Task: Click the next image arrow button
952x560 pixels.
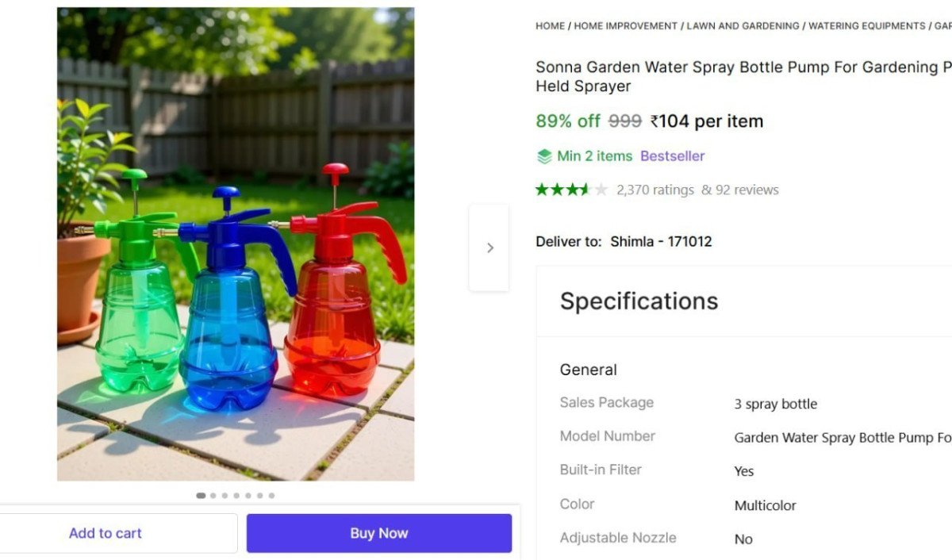Action: pos(489,247)
